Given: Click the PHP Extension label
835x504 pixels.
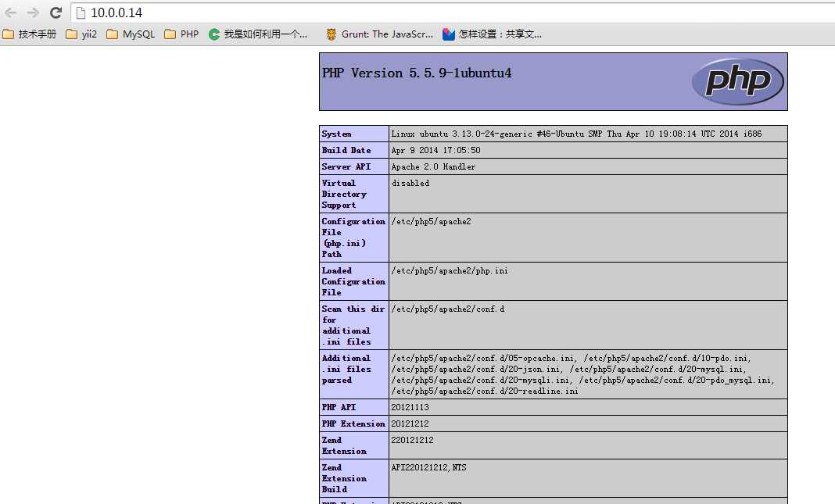Looking at the screenshot, I should pyautogui.click(x=353, y=424).
